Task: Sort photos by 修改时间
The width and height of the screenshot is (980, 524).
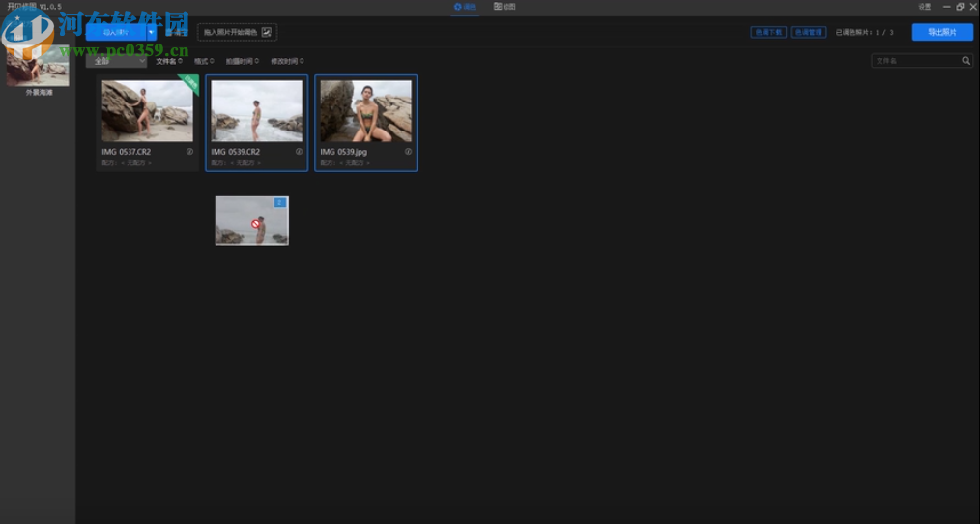Action: 286,61
